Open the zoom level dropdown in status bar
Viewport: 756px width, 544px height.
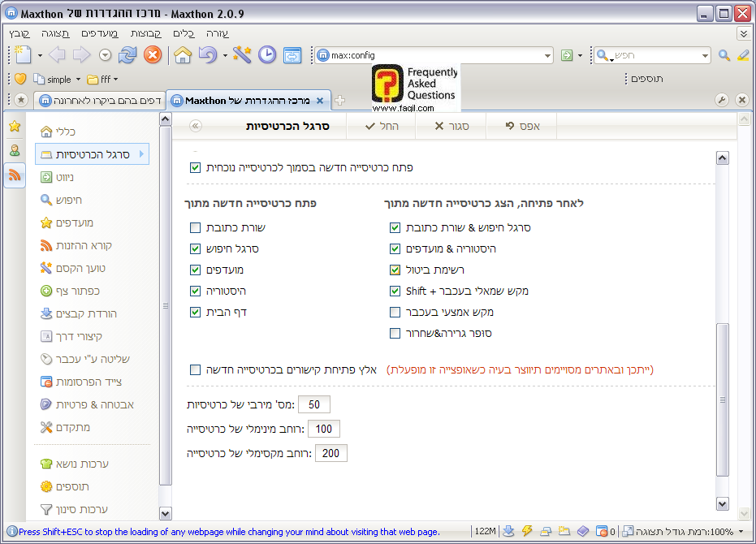click(x=741, y=532)
